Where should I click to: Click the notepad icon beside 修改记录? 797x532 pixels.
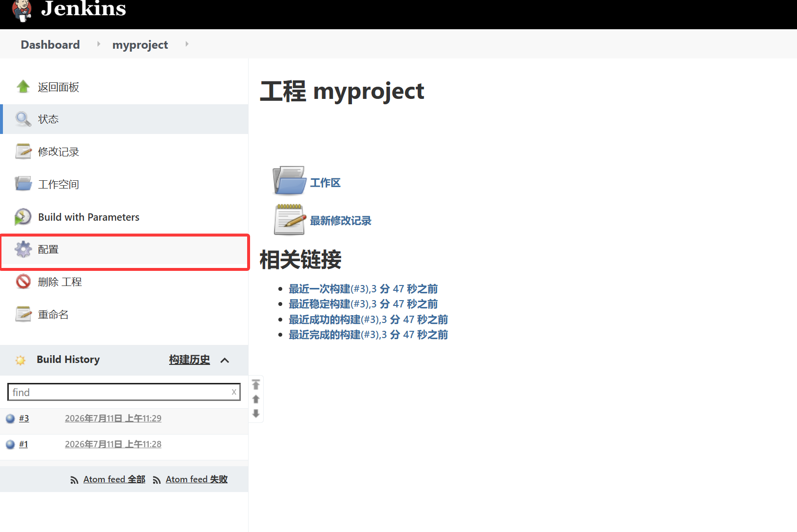[23, 152]
